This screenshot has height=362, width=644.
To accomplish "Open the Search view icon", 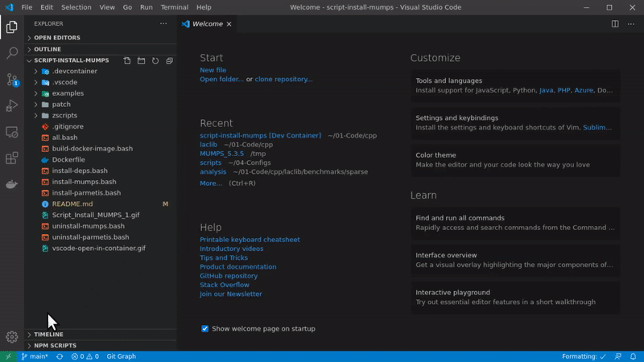I will (11, 53).
